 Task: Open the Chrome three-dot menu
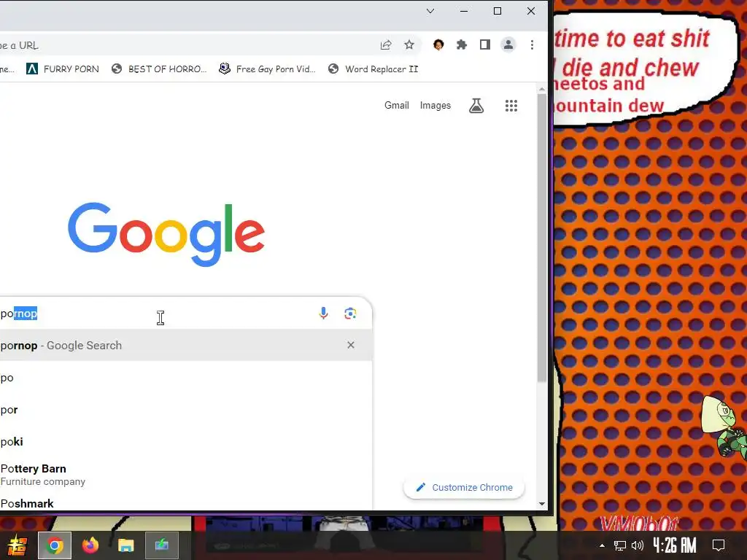(532, 44)
